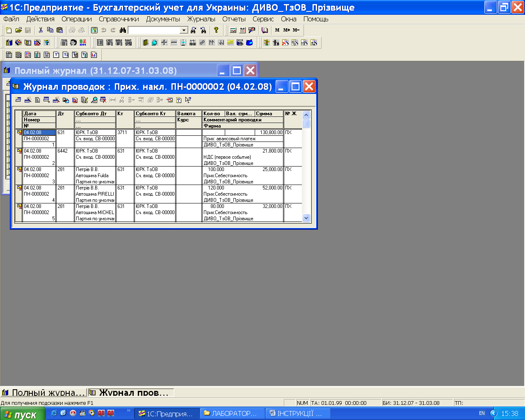Select the cell with sum 21,800.00
Screen dimensions: 525x420
coord(269,151)
